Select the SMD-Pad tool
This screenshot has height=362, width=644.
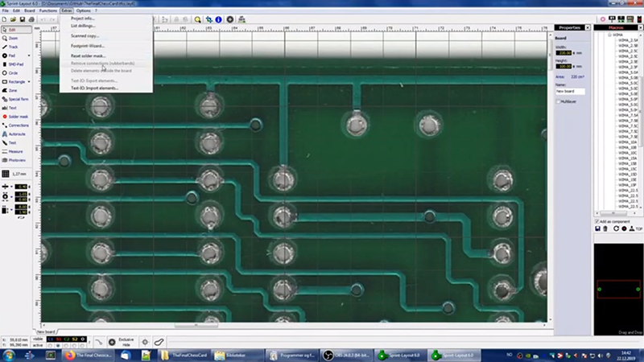15,64
